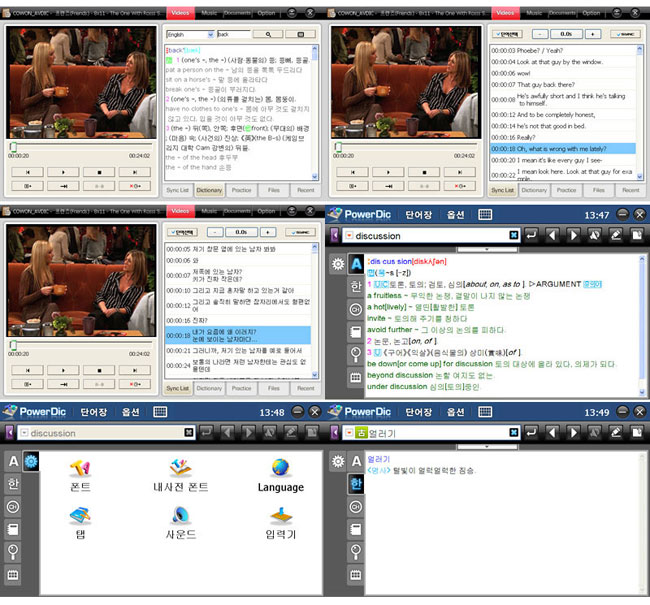Toggle sync checkbox button in English sync list window
Image resolution: width=650 pixels, height=605 pixels.
tap(625, 34)
